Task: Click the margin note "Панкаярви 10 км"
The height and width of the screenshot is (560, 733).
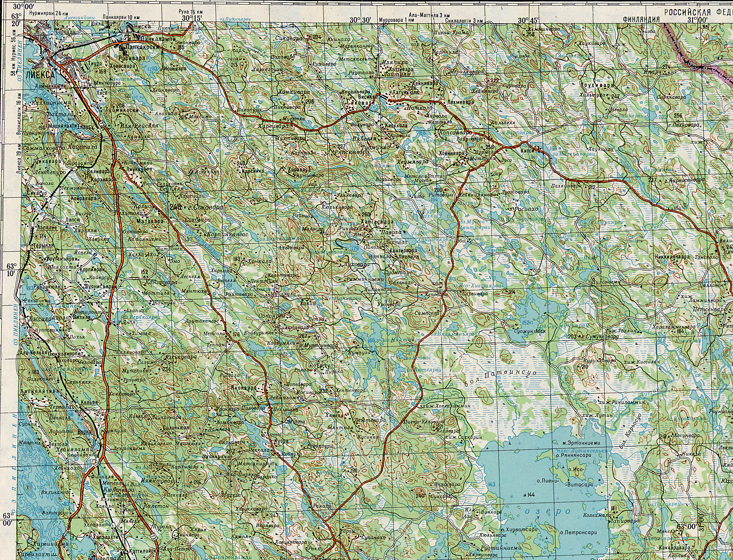Action: tap(121, 17)
